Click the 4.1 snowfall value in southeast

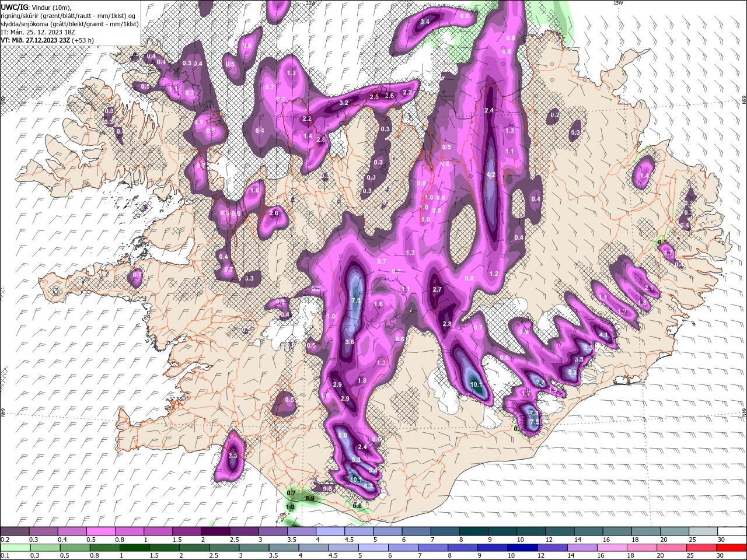[x=603, y=336]
